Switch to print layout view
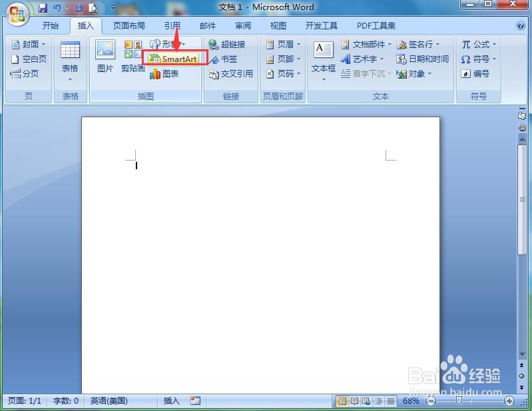This screenshot has width=532, height=411. pyautogui.click(x=342, y=402)
